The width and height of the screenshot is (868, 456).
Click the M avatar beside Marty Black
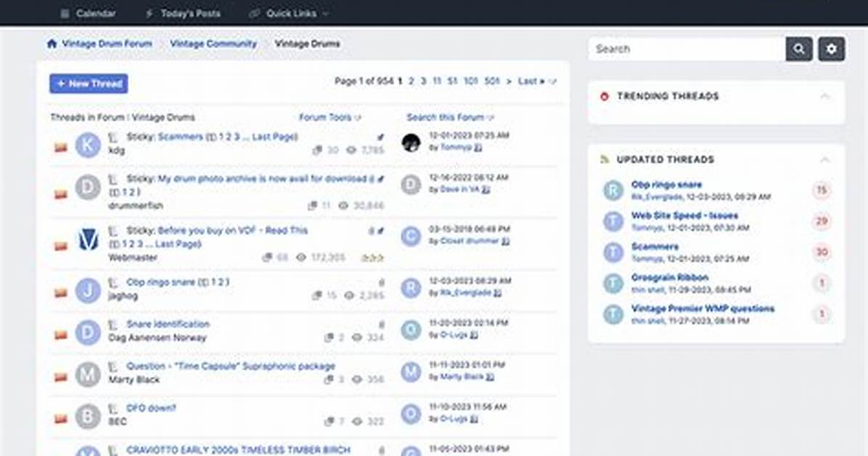point(88,375)
